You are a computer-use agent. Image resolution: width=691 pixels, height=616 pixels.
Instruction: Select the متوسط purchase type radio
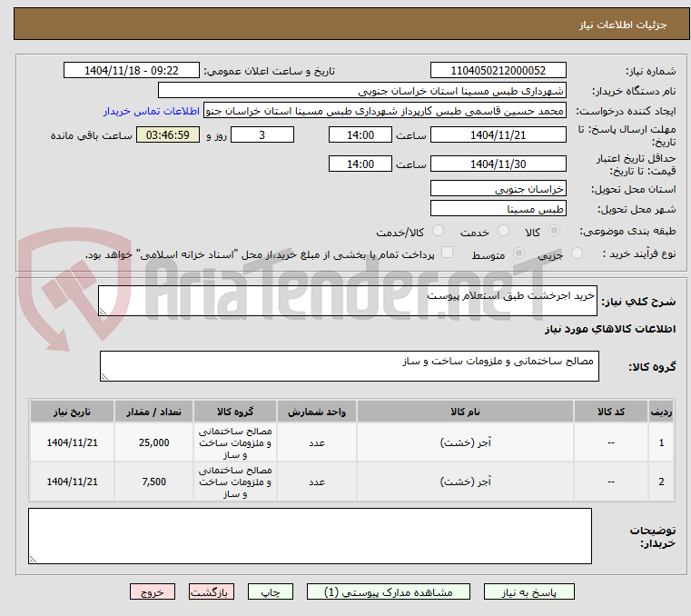pyautogui.click(x=518, y=253)
